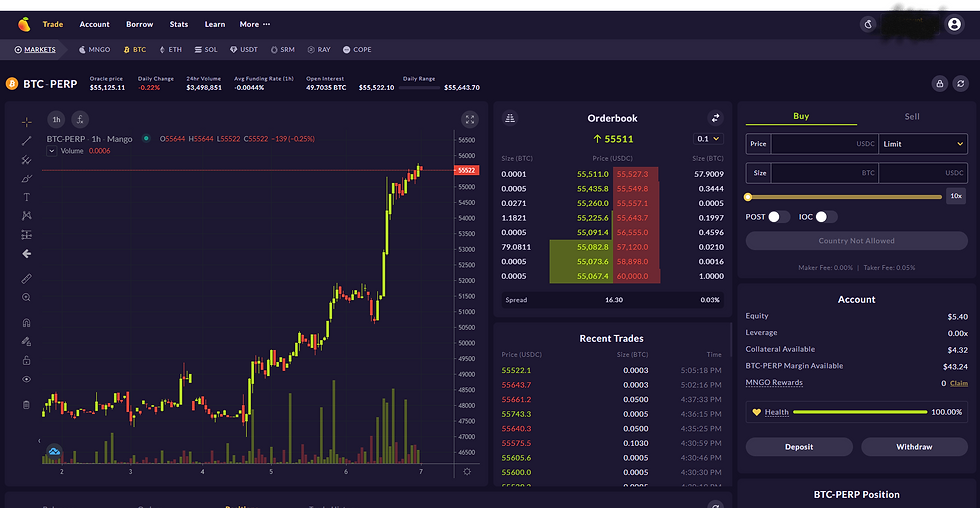Screen dimensions: 980x508
Task: Select the zoom in tool
Action: click(x=26, y=297)
